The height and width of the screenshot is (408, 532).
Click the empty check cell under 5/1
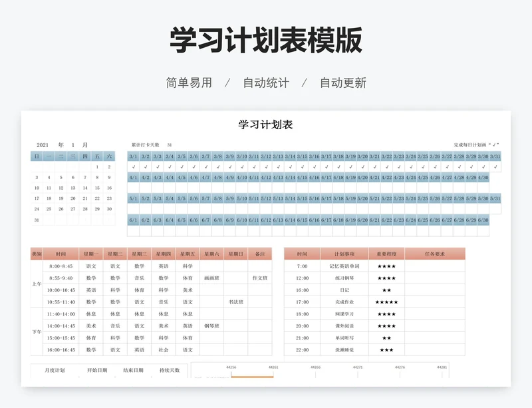click(134, 208)
